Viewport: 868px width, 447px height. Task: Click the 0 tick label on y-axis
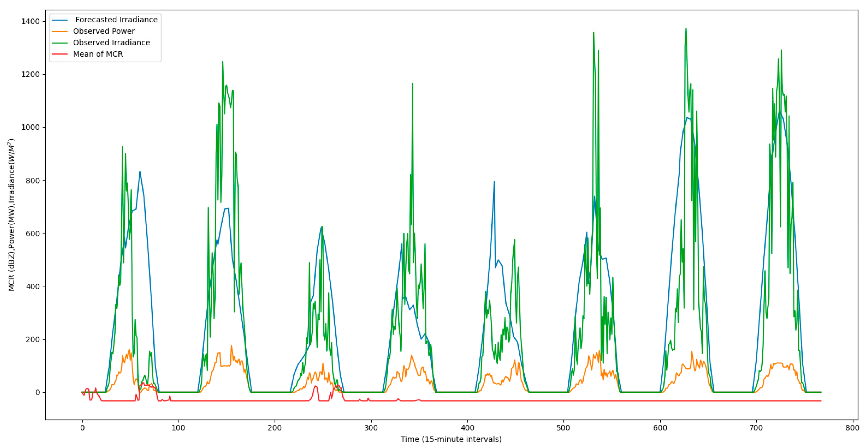point(38,392)
